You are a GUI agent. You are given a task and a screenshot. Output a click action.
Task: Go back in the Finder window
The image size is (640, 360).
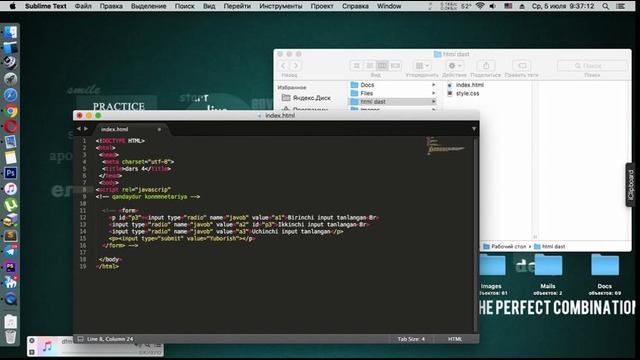283,65
